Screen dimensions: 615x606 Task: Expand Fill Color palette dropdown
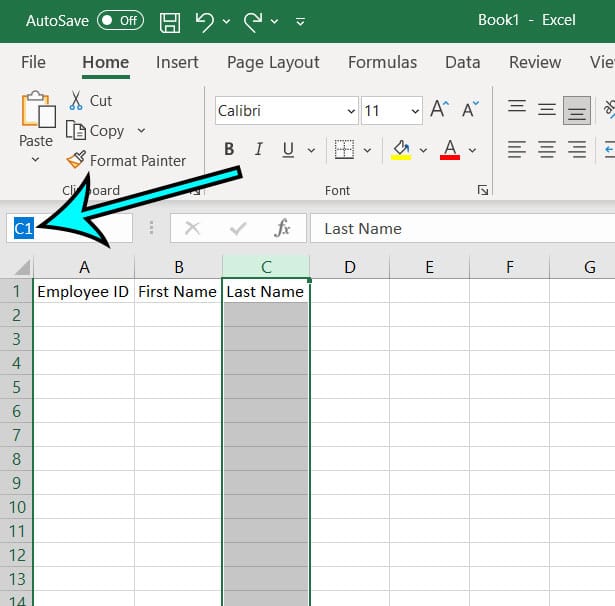pos(423,150)
